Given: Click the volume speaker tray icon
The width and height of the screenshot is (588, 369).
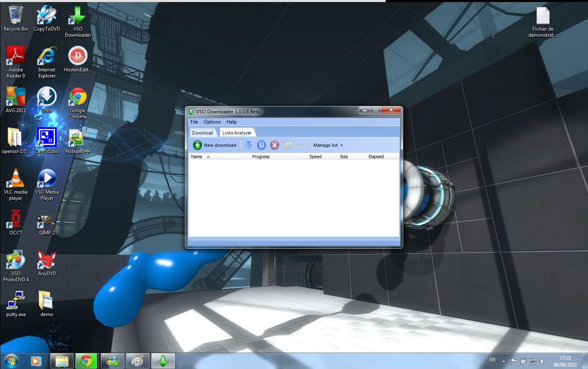Looking at the screenshot, I should click(x=543, y=361).
